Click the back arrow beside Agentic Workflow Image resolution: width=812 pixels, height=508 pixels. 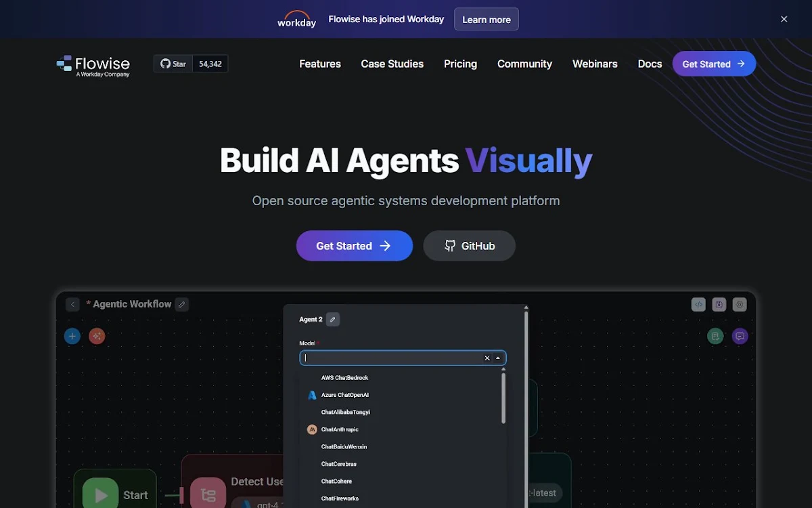(x=73, y=304)
